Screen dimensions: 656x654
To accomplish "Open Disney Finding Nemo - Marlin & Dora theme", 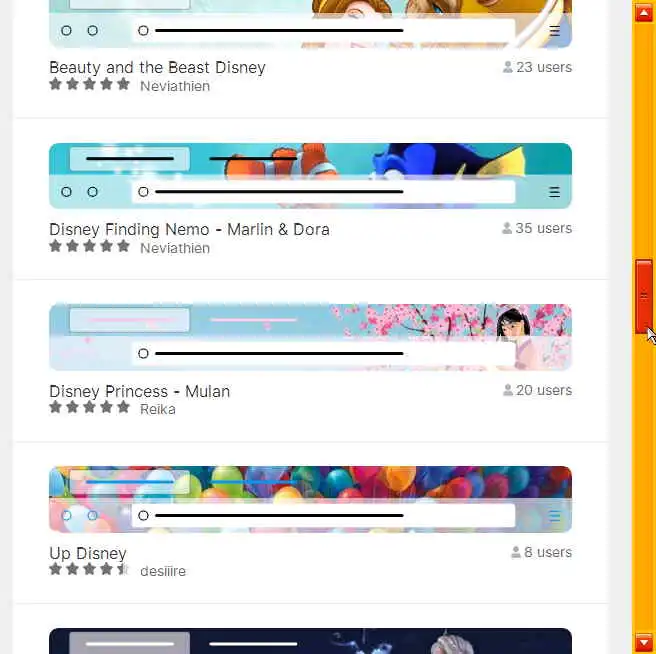I will [x=189, y=229].
